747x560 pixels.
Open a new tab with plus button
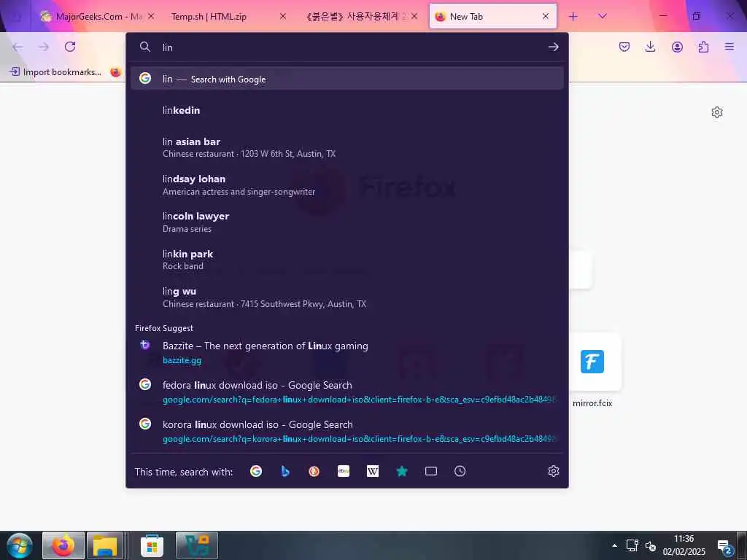tap(573, 16)
